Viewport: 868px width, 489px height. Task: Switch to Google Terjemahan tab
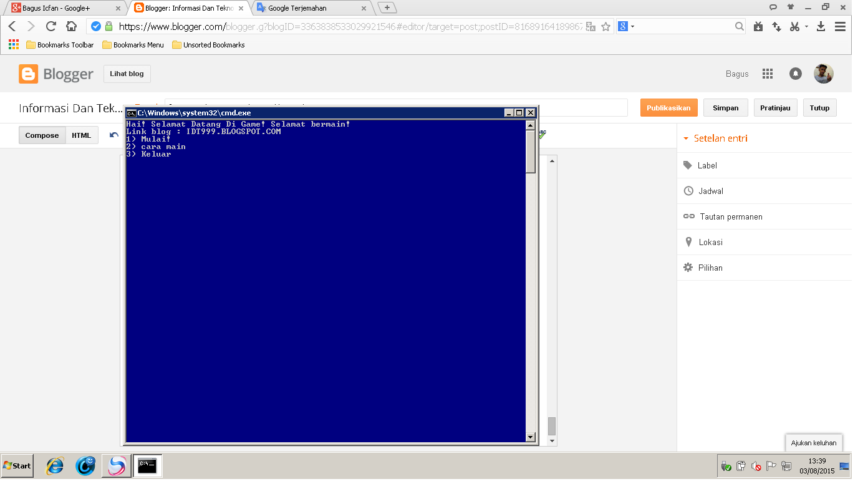312,8
